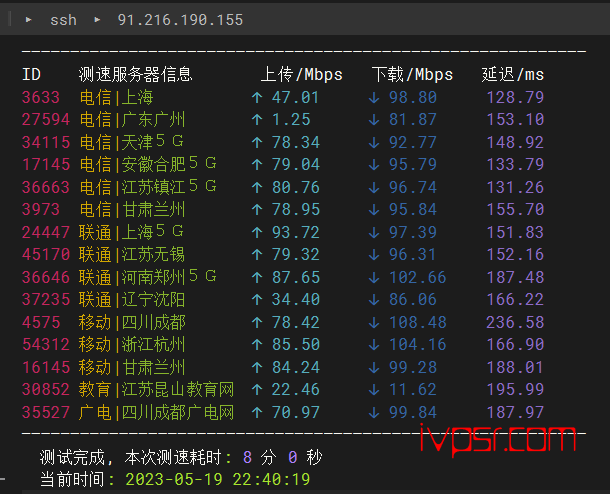610x494 pixels.
Task: Click latency value 152.16
Action: tap(515, 255)
